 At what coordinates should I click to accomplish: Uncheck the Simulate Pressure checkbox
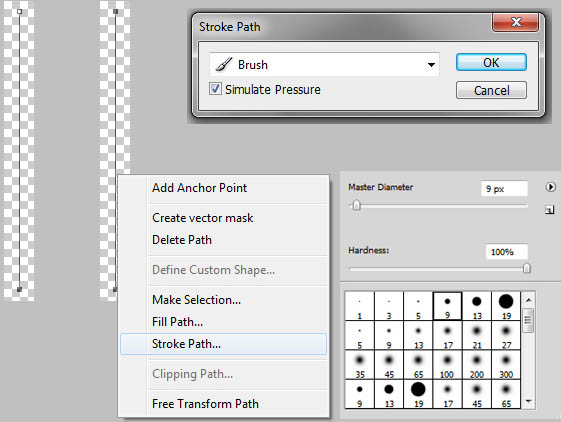pyautogui.click(x=215, y=89)
